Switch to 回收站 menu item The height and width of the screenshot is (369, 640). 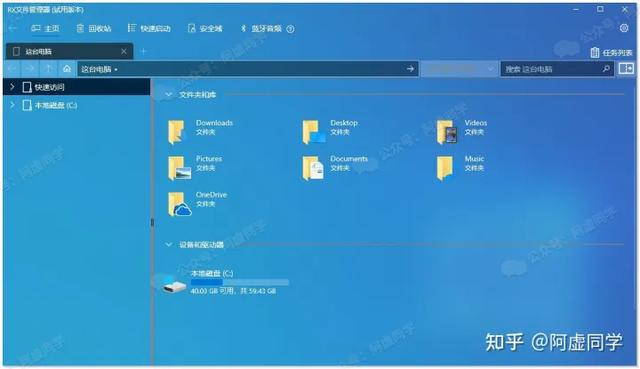pos(94,28)
